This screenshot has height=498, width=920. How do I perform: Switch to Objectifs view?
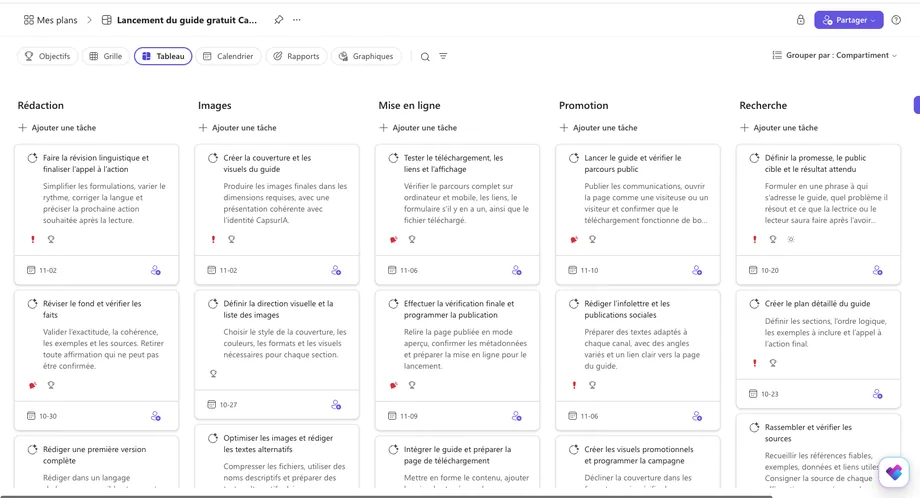tap(48, 56)
